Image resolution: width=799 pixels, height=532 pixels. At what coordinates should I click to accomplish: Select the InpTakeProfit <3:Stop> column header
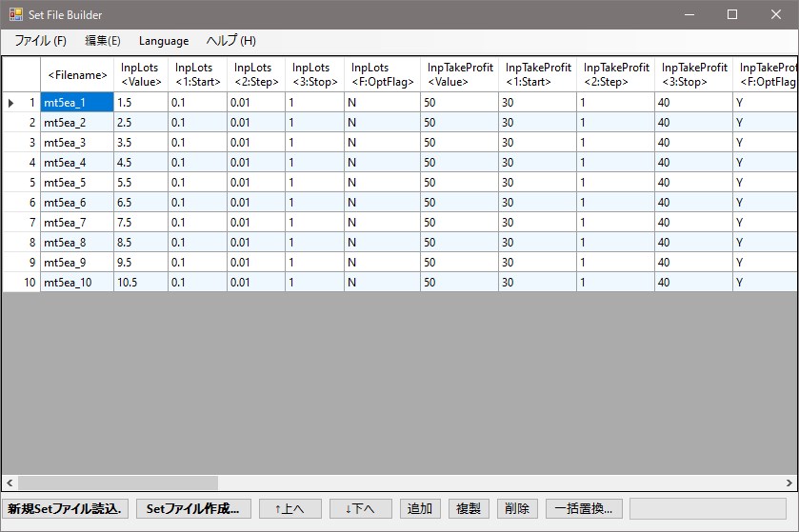coord(693,75)
